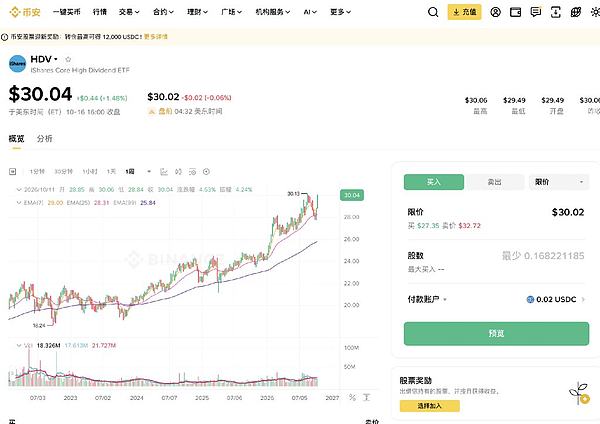The height and width of the screenshot is (424, 600).
Task: Open the user profile icon
Action: (495, 12)
